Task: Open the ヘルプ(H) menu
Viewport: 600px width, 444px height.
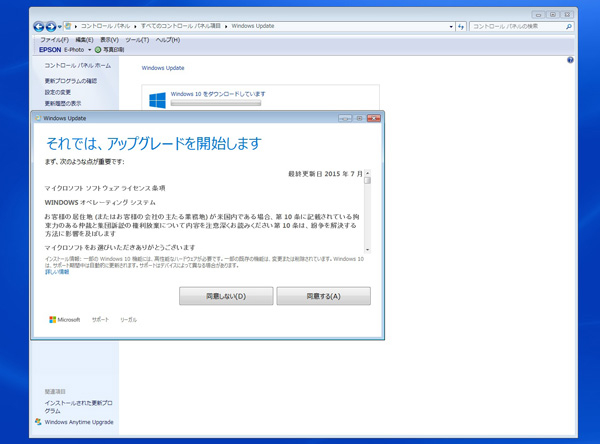Action: tap(168, 40)
